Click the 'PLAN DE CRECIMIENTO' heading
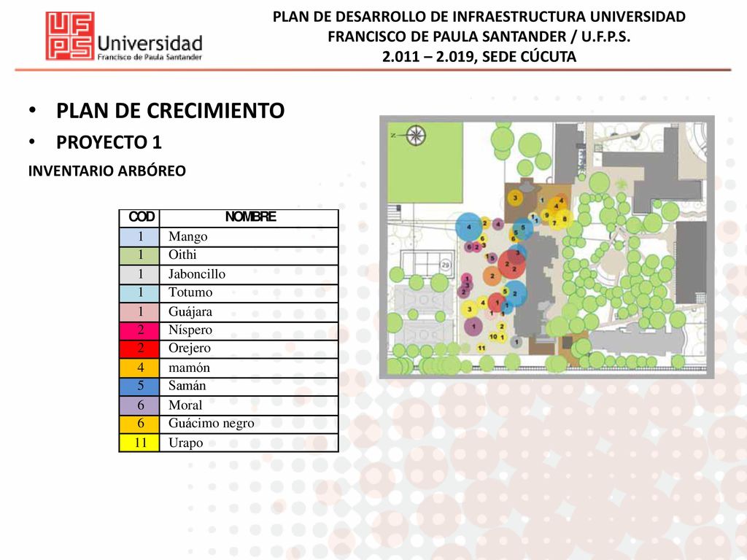The image size is (747, 560). (170, 111)
